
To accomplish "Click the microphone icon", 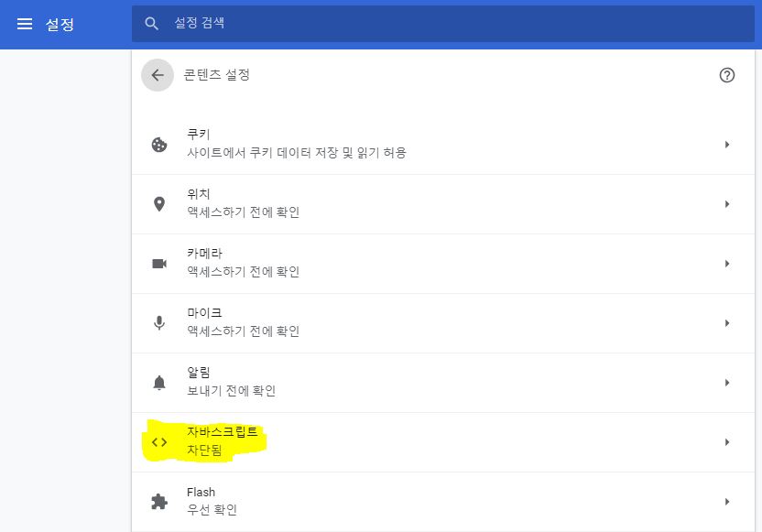I will 159,323.
